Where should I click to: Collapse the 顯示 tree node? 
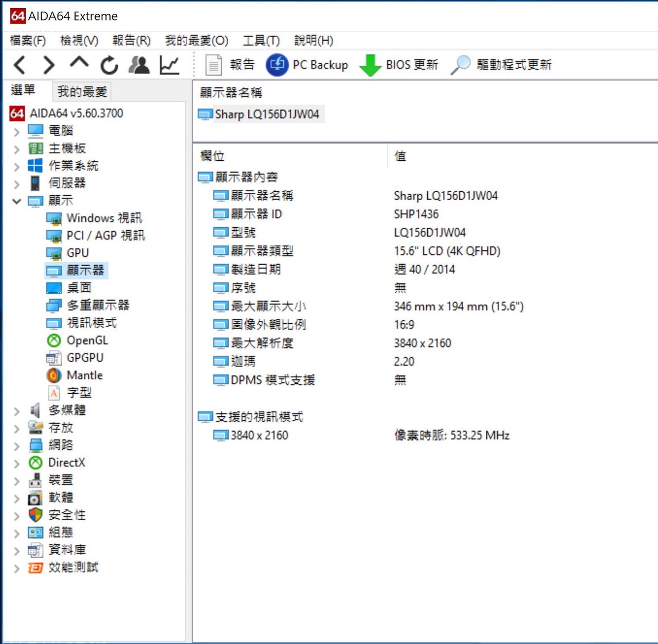point(16,201)
